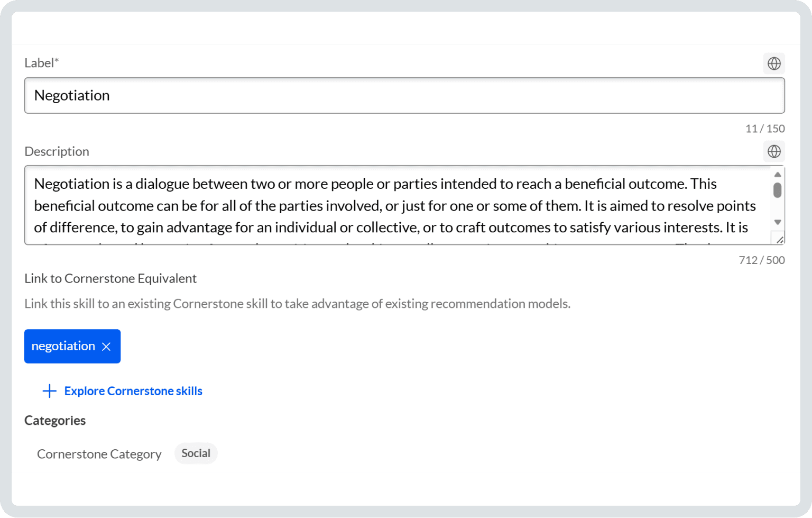Remove the linked negotiation skill
The image size is (812, 518).
click(x=106, y=347)
